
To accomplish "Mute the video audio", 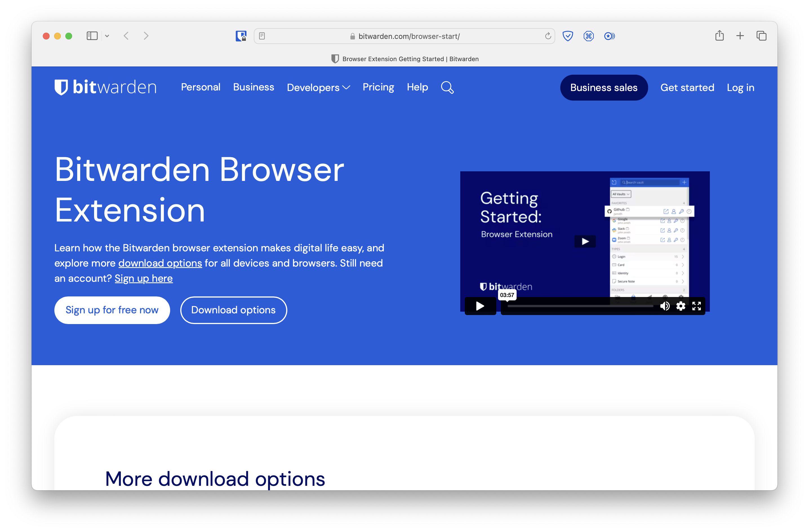I will 665,306.
